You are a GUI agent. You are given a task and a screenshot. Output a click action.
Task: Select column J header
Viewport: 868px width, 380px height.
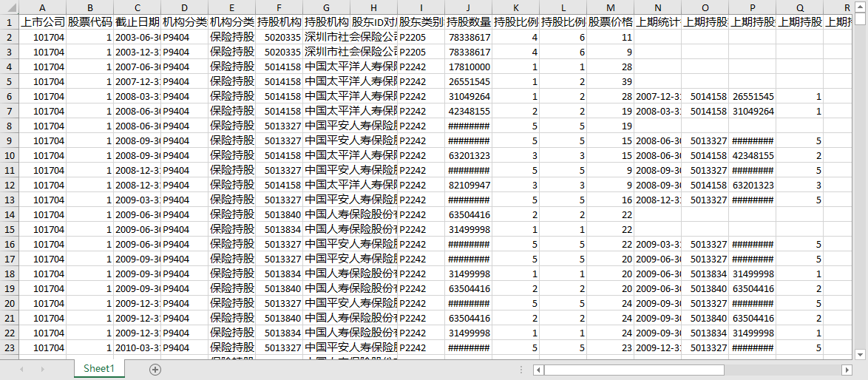point(468,7)
